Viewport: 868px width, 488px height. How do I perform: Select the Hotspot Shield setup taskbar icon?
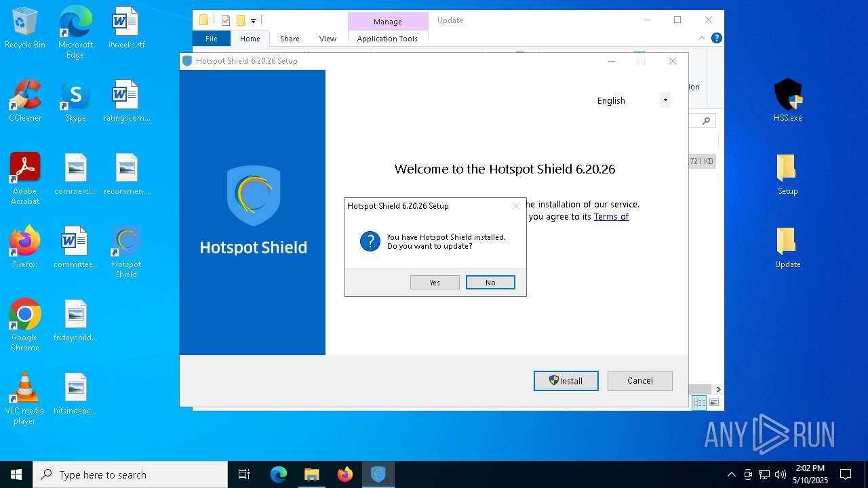click(378, 474)
